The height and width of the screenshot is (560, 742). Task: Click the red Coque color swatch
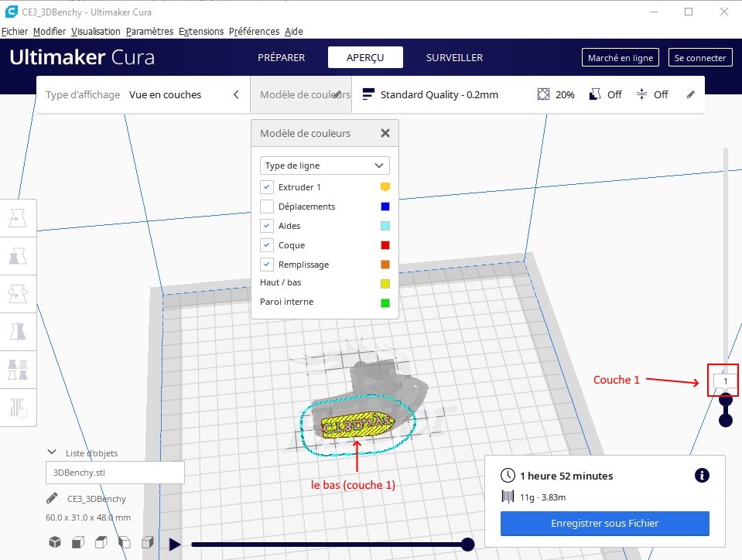[x=385, y=245]
